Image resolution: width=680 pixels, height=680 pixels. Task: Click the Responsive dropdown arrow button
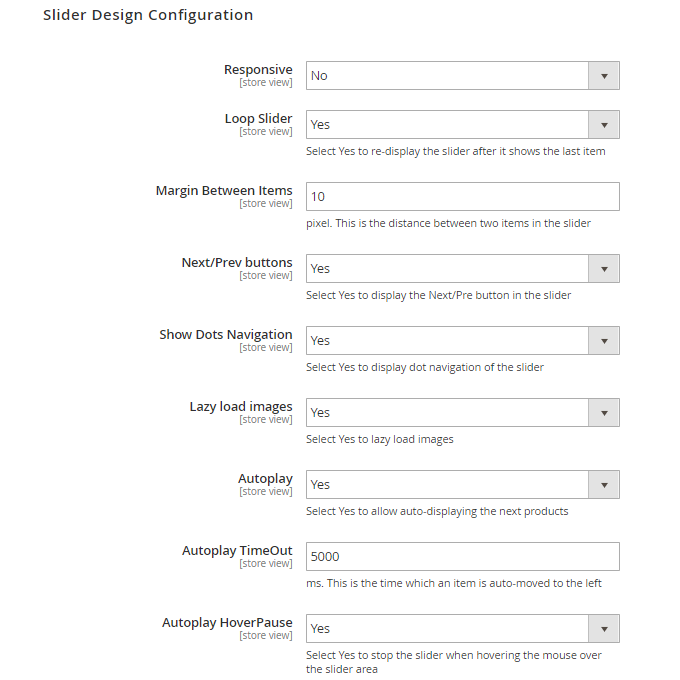(x=603, y=76)
